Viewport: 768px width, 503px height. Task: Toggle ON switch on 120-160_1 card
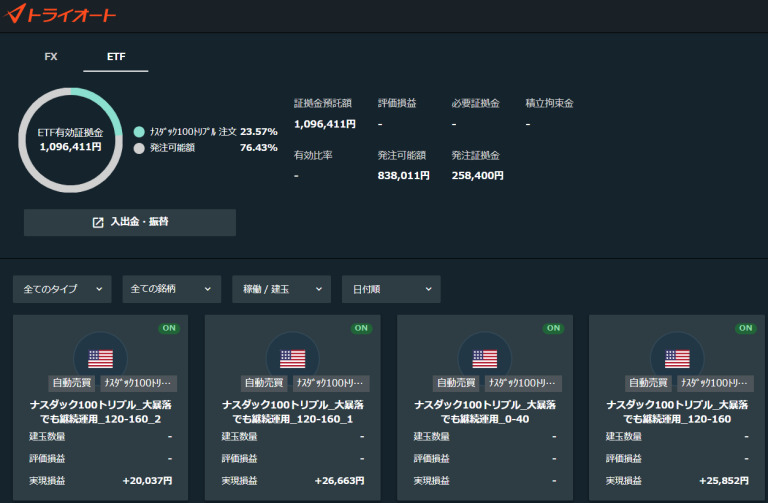(x=361, y=328)
